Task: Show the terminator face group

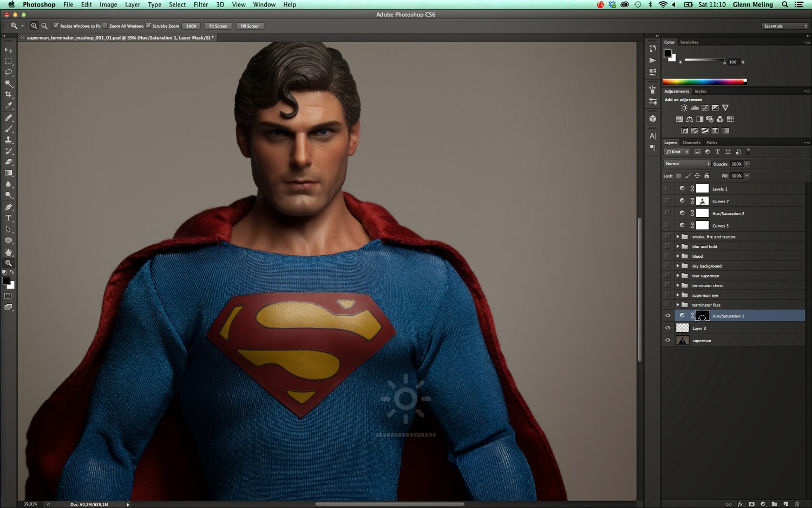Action: (x=667, y=305)
